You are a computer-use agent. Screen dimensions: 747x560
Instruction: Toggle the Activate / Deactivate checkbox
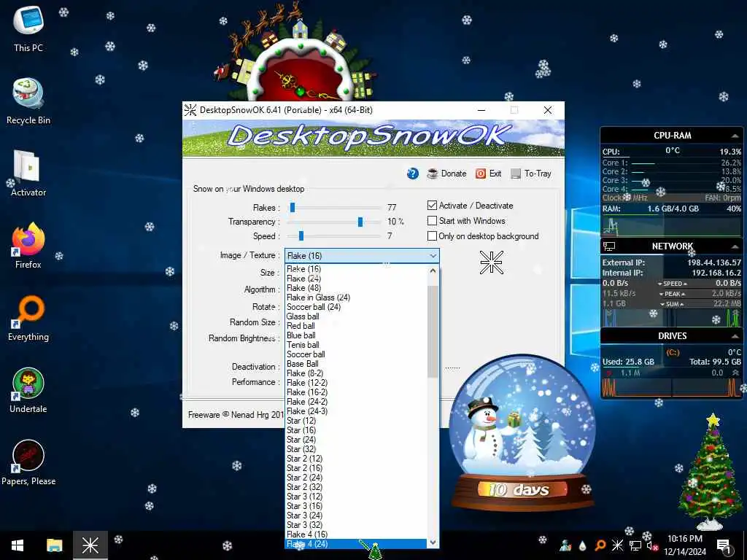tap(432, 205)
